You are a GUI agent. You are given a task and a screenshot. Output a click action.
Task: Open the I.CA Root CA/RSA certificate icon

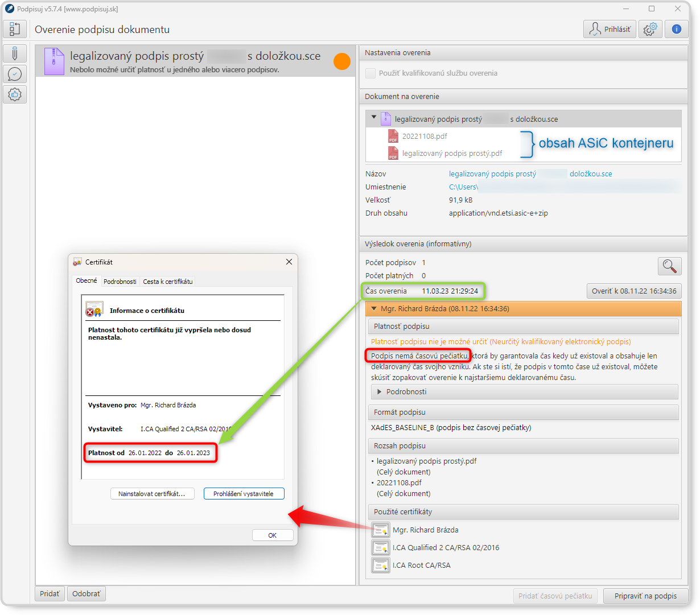pyautogui.click(x=380, y=566)
